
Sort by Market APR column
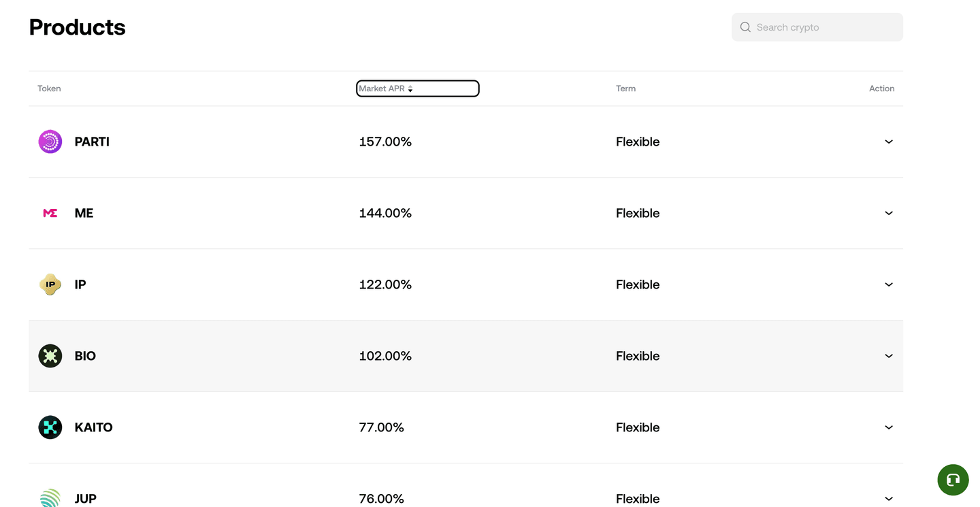(x=386, y=88)
